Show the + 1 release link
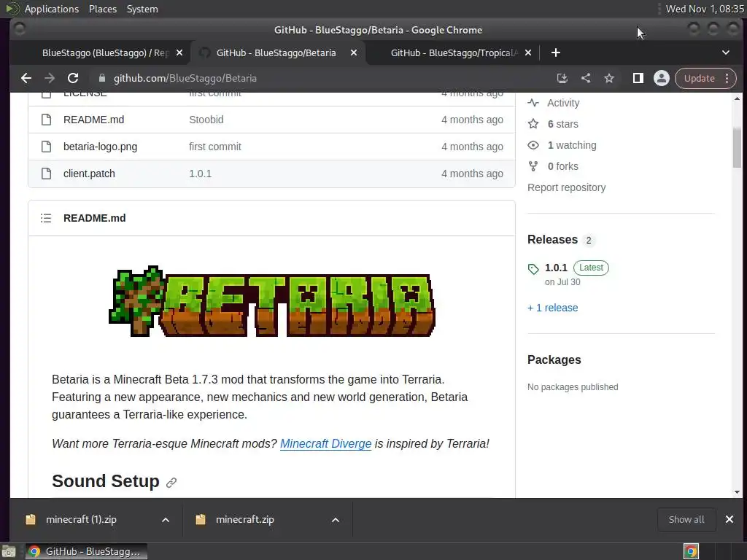Image resolution: width=747 pixels, height=560 pixels. (553, 308)
